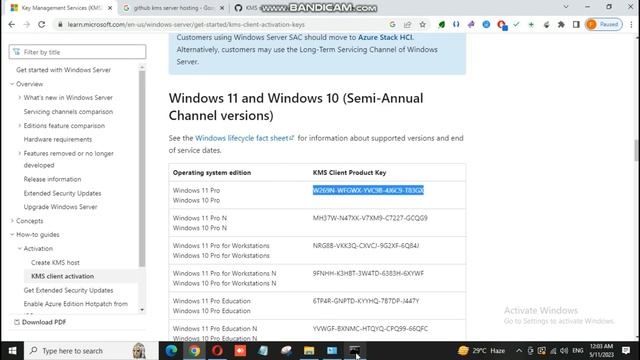Open the purple megaphone extension

[471, 24]
